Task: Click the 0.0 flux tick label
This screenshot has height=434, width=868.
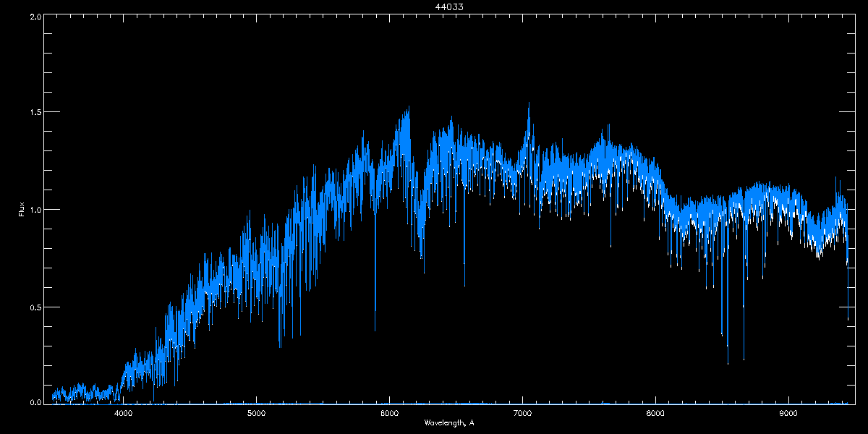Action: (35, 401)
